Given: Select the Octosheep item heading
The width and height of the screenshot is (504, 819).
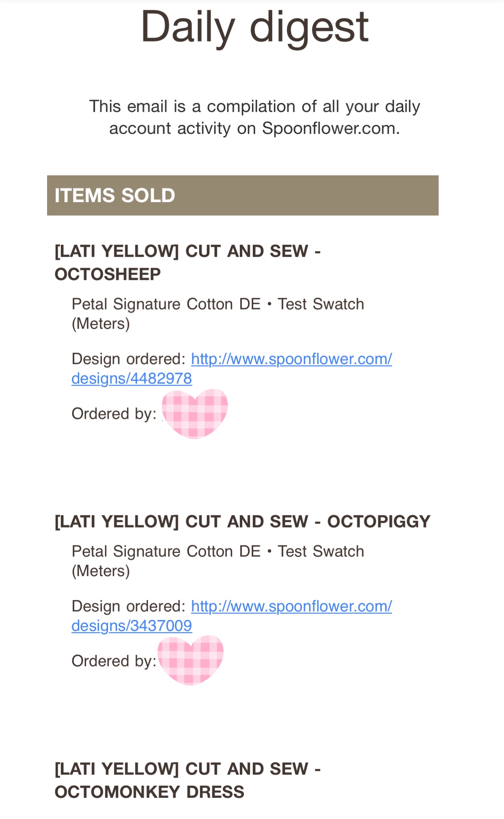Looking at the screenshot, I should point(188,263).
